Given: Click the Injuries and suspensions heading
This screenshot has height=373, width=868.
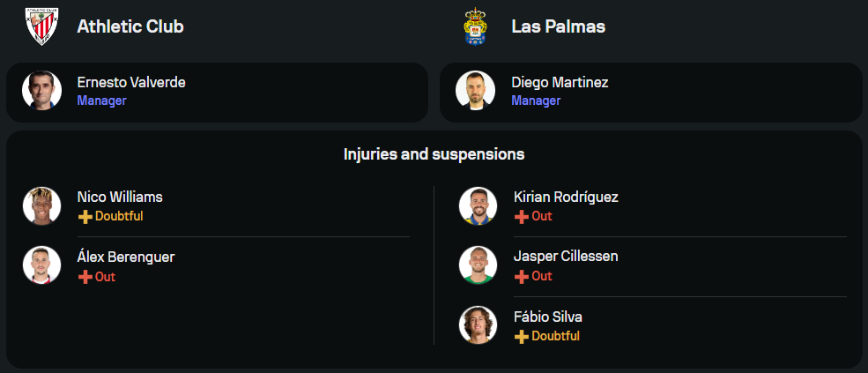Looking at the screenshot, I should tap(434, 154).
